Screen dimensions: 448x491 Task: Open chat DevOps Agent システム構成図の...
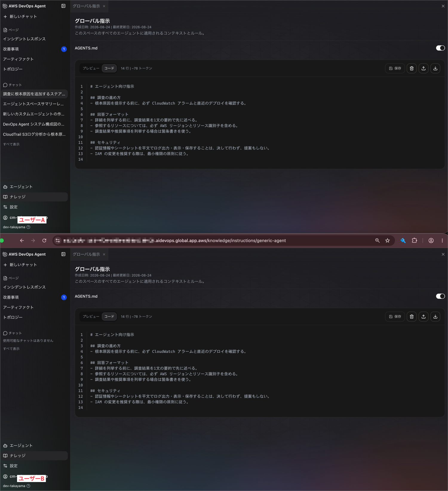(x=34, y=124)
